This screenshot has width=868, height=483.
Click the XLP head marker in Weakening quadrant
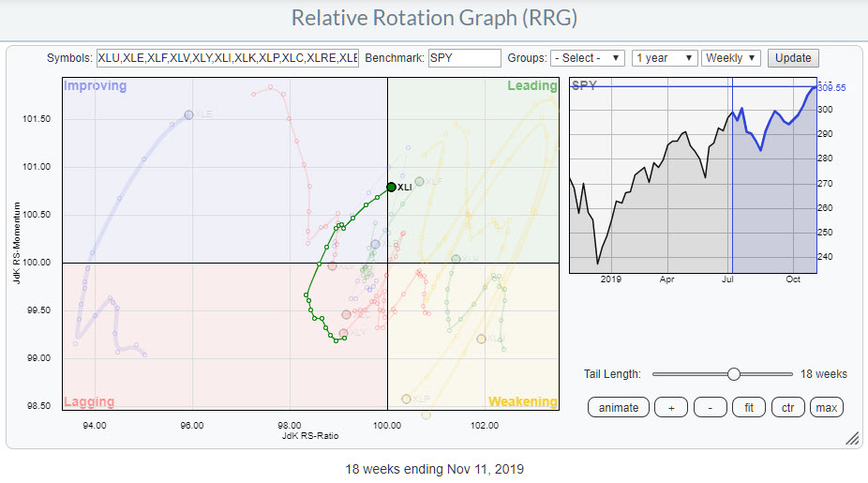(x=406, y=399)
